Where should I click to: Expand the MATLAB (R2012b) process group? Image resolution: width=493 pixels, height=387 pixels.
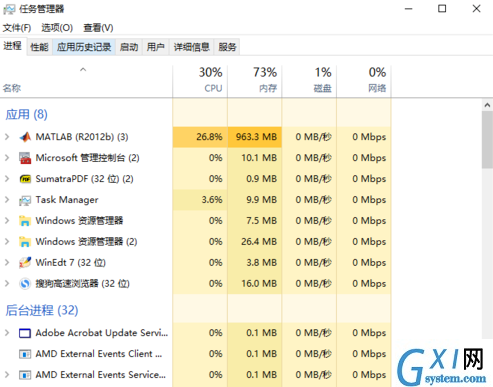pyautogui.click(x=7, y=137)
